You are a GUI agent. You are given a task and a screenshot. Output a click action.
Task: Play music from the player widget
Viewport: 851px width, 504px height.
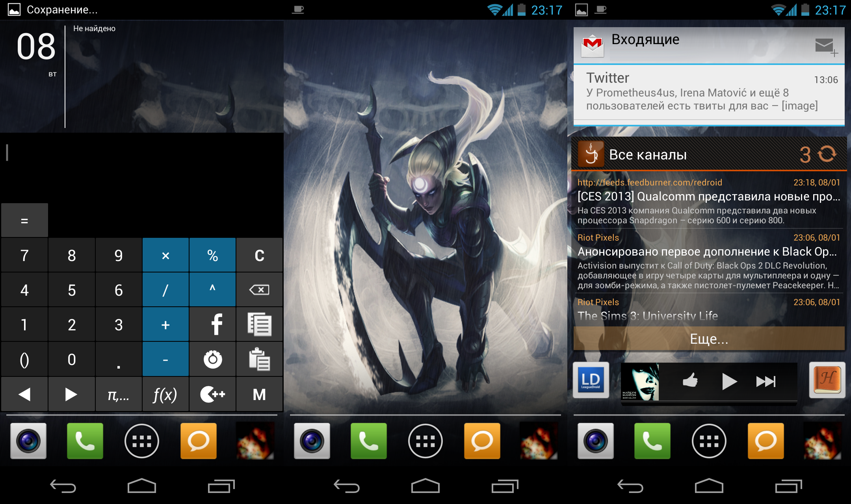(729, 381)
